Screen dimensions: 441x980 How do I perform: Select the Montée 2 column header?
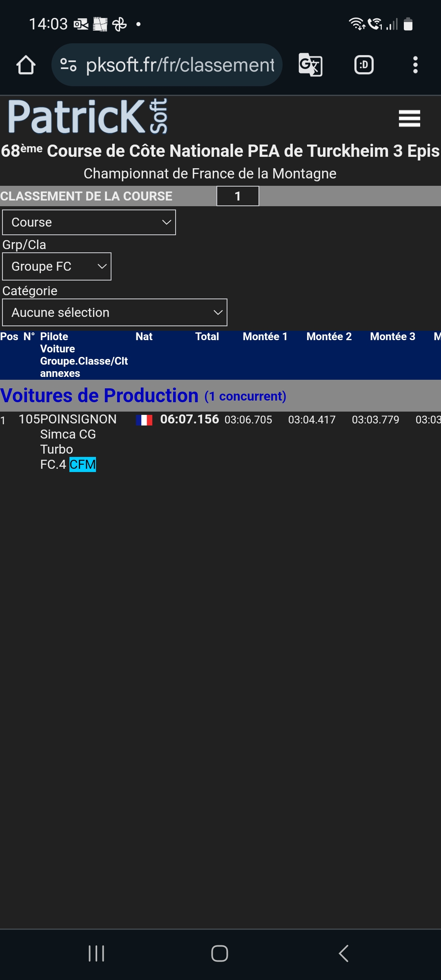(x=329, y=336)
